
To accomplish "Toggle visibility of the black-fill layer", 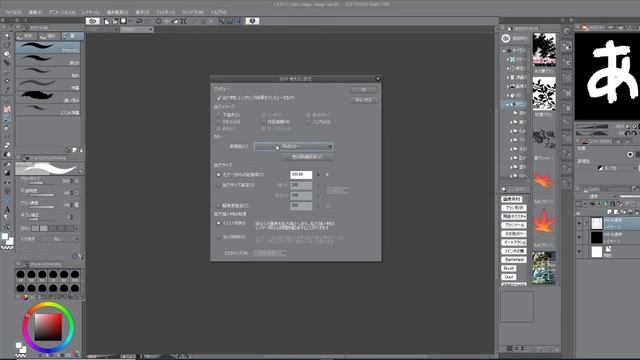I will click(579, 237).
